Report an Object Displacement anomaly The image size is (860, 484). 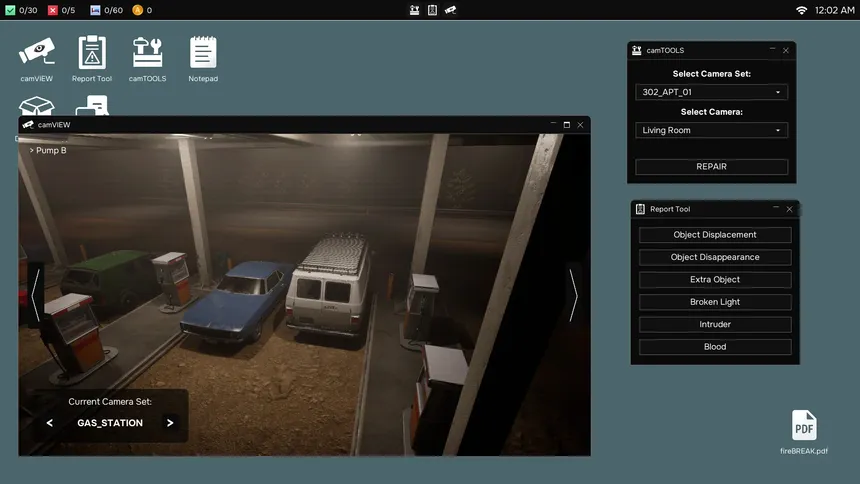(715, 235)
